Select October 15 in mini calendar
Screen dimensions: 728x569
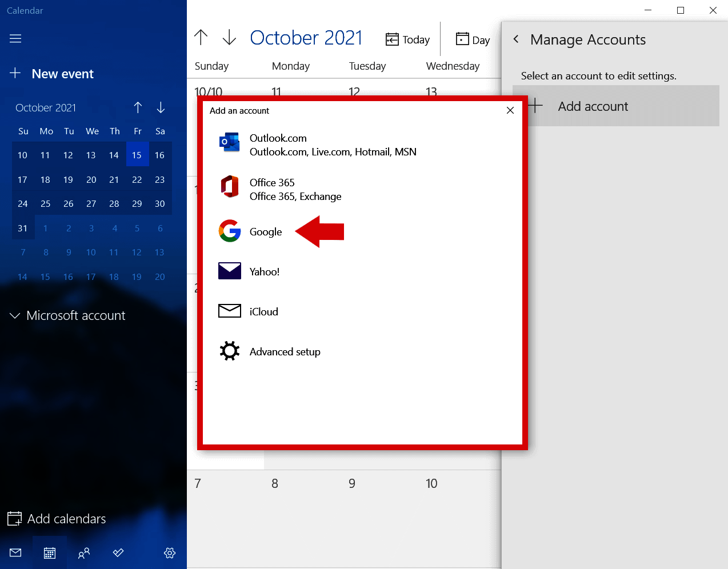[137, 154]
